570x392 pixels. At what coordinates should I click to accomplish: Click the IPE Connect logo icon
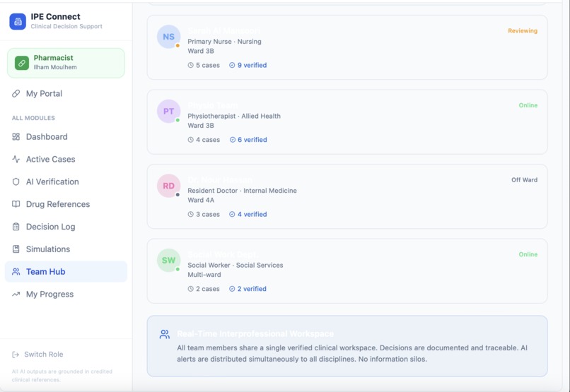tap(18, 21)
